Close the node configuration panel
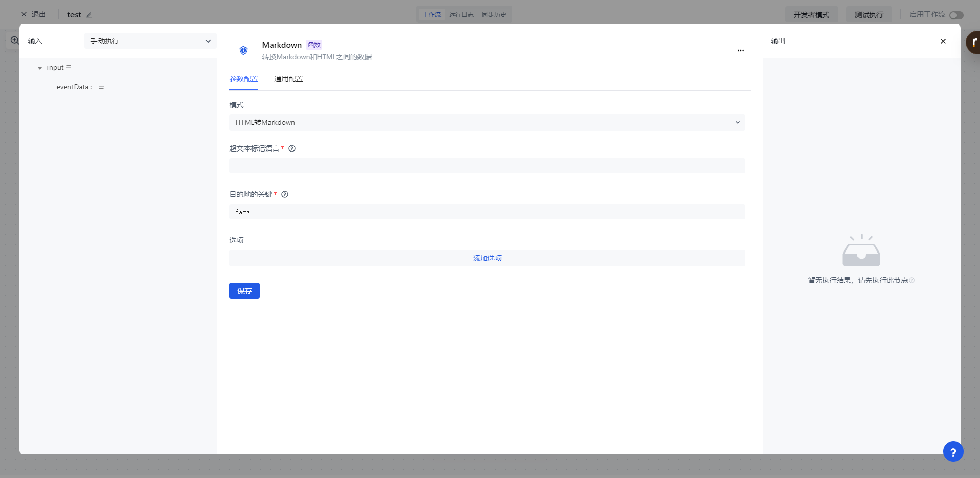This screenshot has height=478, width=980. (943, 42)
